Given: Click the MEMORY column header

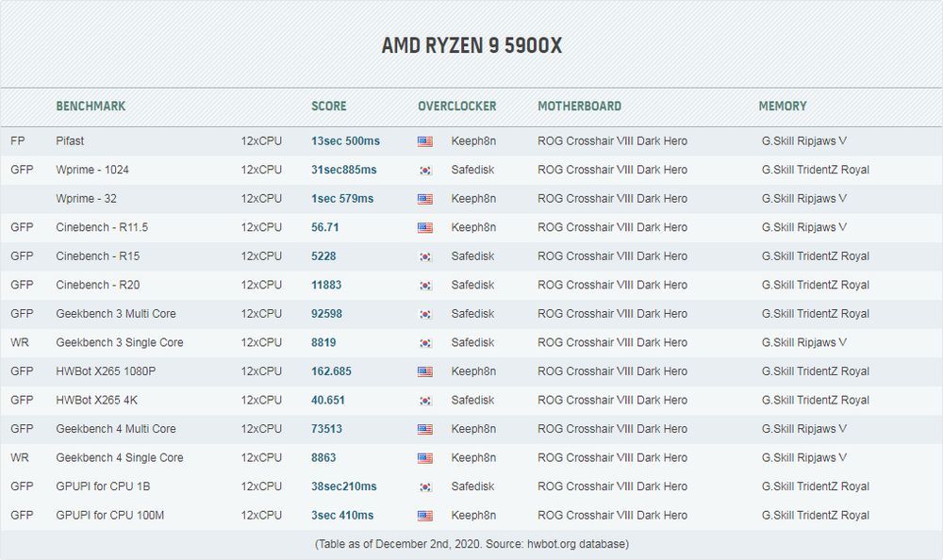Looking at the screenshot, I should tap(783, 107).
